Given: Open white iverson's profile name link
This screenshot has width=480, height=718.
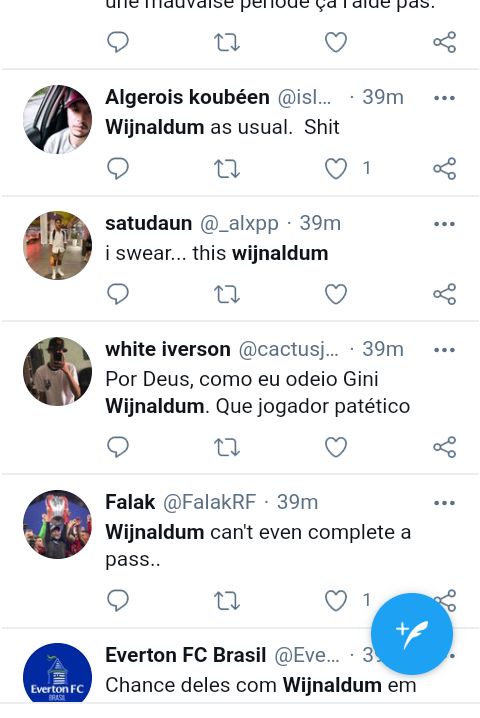Looking at the screenshot, I should click(x=168, y=349).
